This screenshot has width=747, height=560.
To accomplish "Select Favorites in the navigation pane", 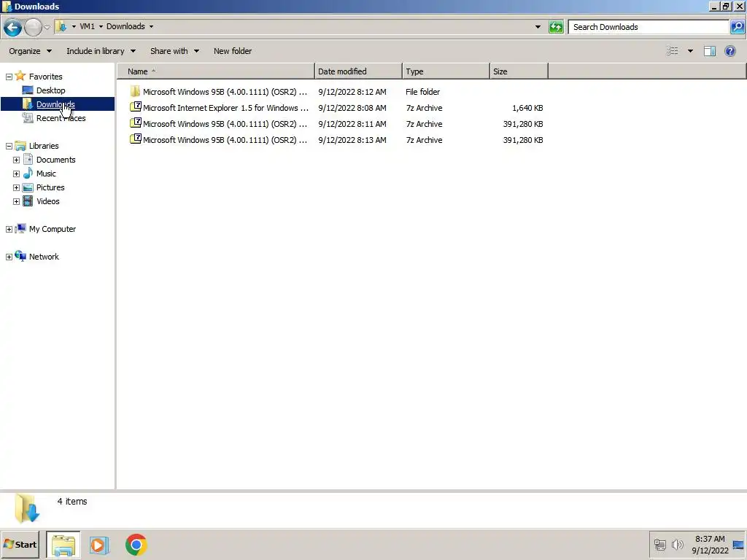I will (x=45, y=77).
